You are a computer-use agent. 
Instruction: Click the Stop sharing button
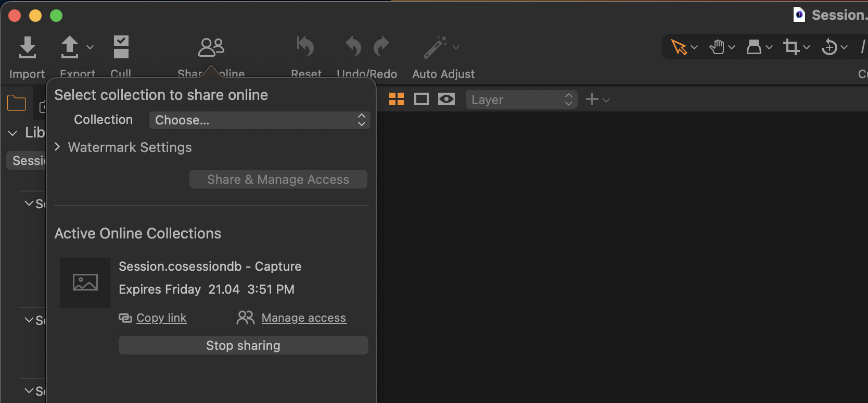(244, 345)
